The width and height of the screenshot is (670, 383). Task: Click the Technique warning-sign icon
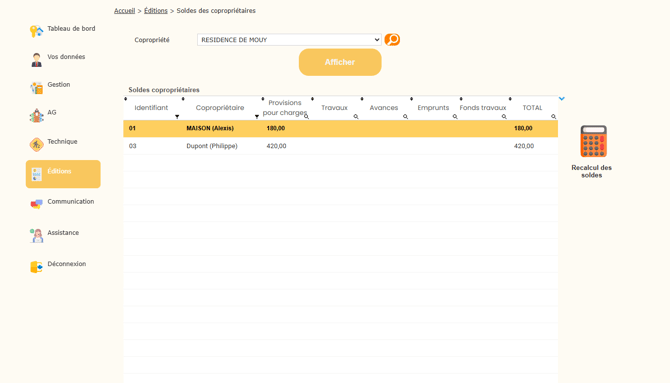[36, 144]
